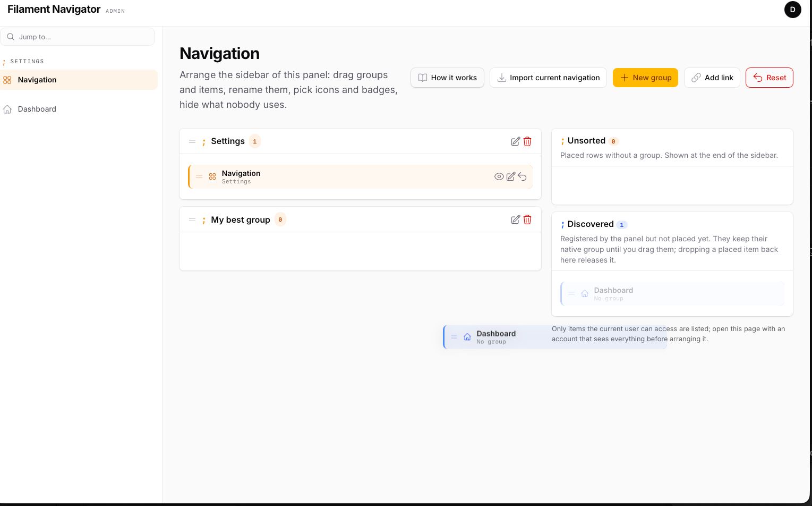Click the Filament Navigator brand title
Image resolution: width=812 pixels, height=506 pixels.
click(x=54, y=9)
